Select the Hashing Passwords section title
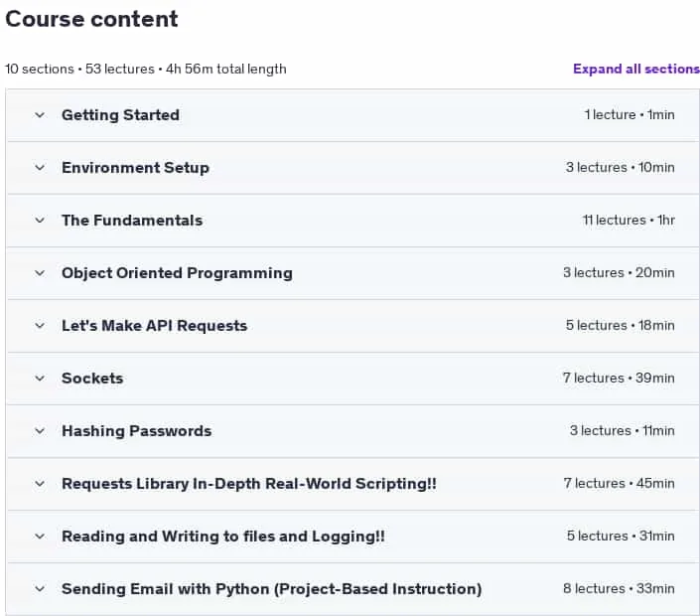Screen dimensions: 700x616 click(x=137, y=431)
